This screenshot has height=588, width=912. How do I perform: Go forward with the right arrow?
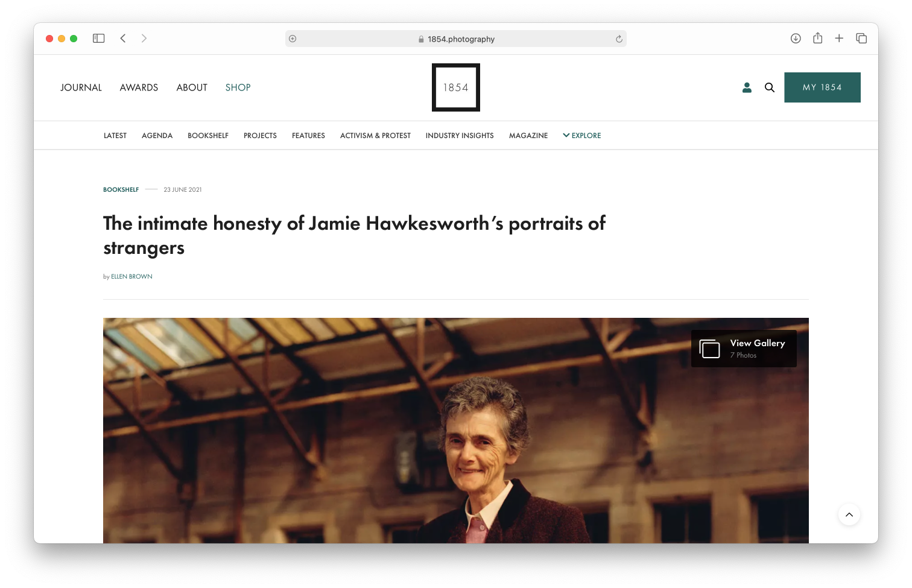(x=144, y=39)
